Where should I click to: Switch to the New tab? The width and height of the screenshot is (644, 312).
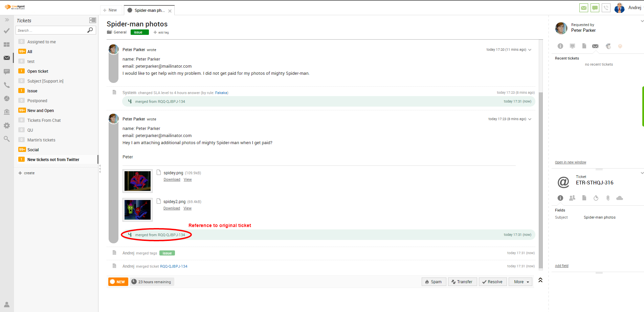click(x=110, y=10)
